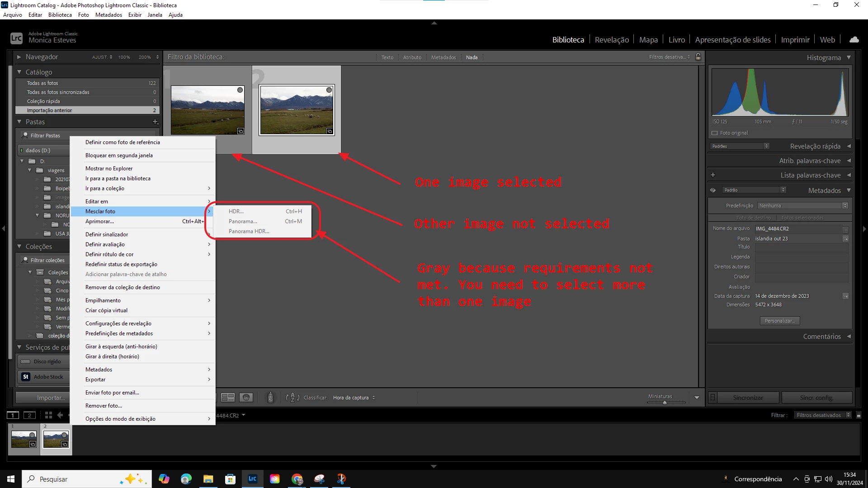Image resolution: width=868 pixels, height=488 pixels.
Task: Click the Sincronizar button
Action: [747, 398]
